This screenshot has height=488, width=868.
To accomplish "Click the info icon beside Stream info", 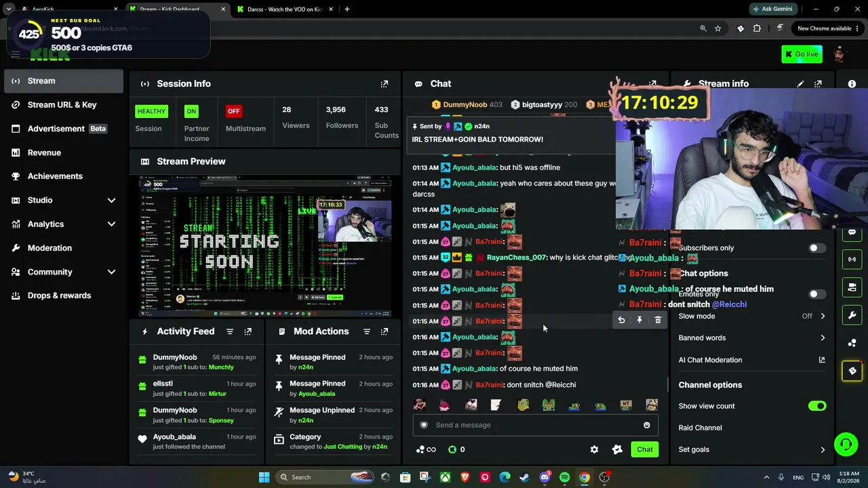I will click(x=852, y=84).
